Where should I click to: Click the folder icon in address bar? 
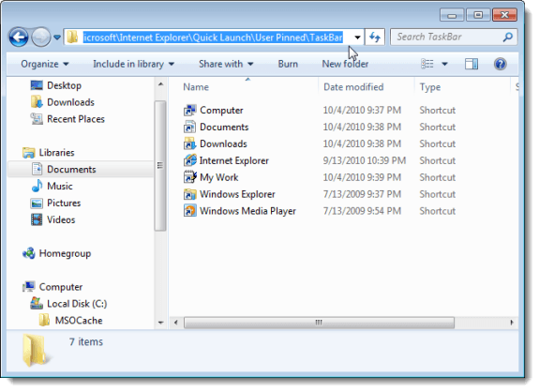tap(72, 38)
